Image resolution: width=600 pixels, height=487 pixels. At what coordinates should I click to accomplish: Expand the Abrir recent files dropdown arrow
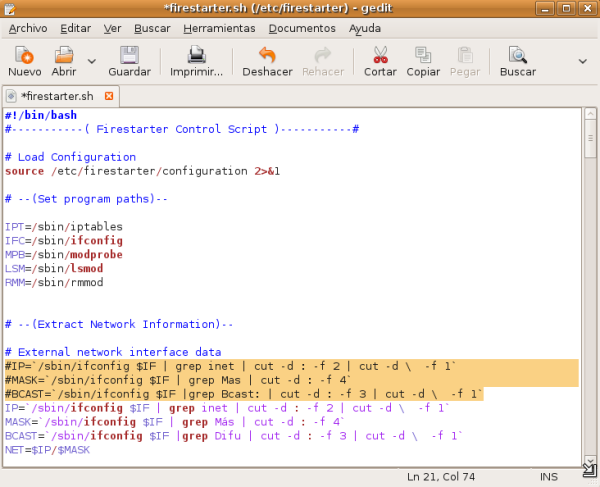(x=92, y=61)
